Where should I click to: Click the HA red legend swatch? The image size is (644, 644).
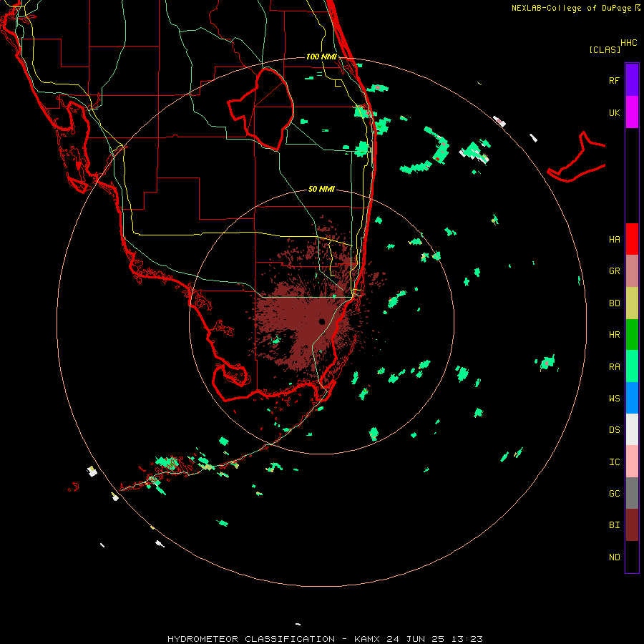[632, 239]
